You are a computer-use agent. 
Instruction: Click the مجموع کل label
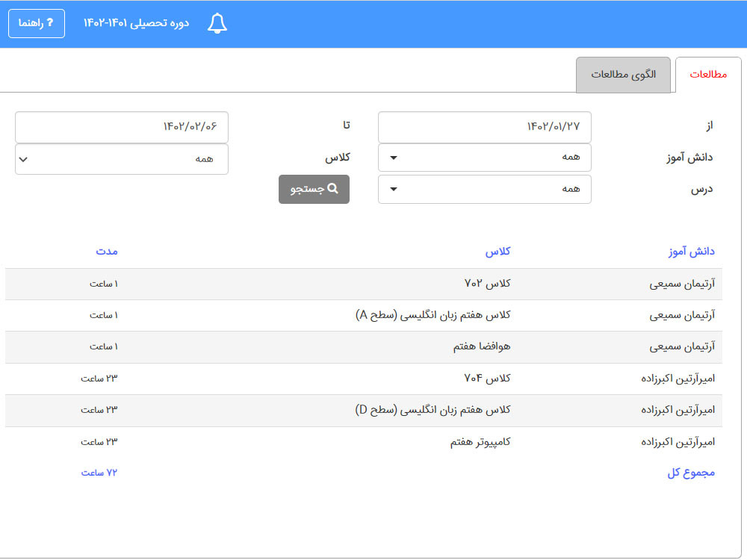point(691,473)
